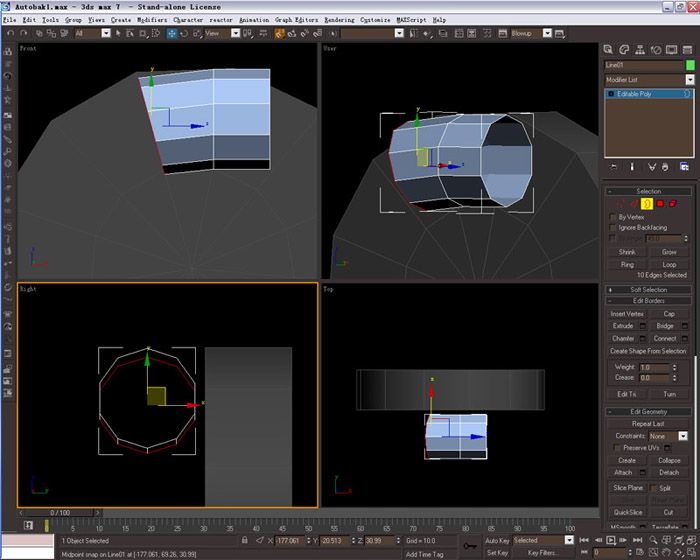Open the Create command panel tab
The height and width of the screenshot is (560, 700).
click(608, 50)
